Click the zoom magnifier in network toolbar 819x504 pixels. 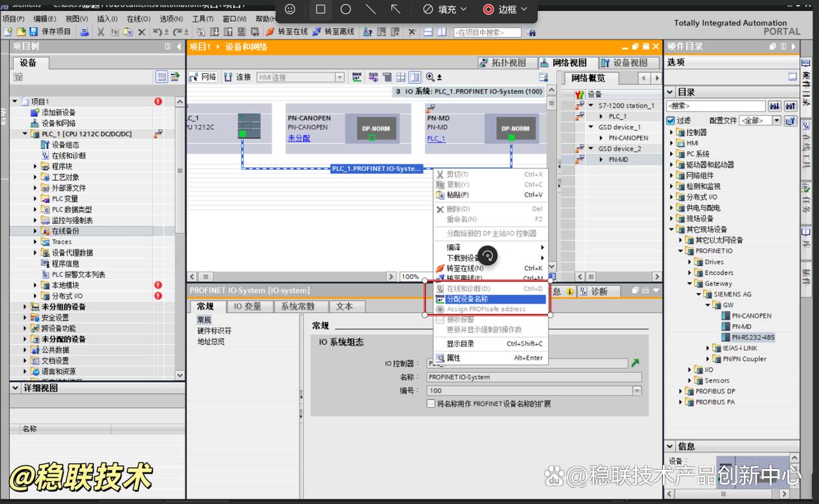(431, 77)
